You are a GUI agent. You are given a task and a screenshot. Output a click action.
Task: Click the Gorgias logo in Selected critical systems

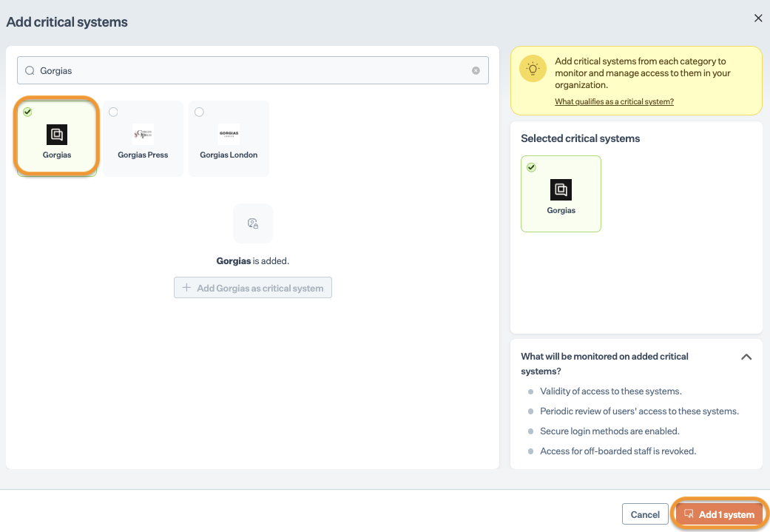(x=561, y=189)
